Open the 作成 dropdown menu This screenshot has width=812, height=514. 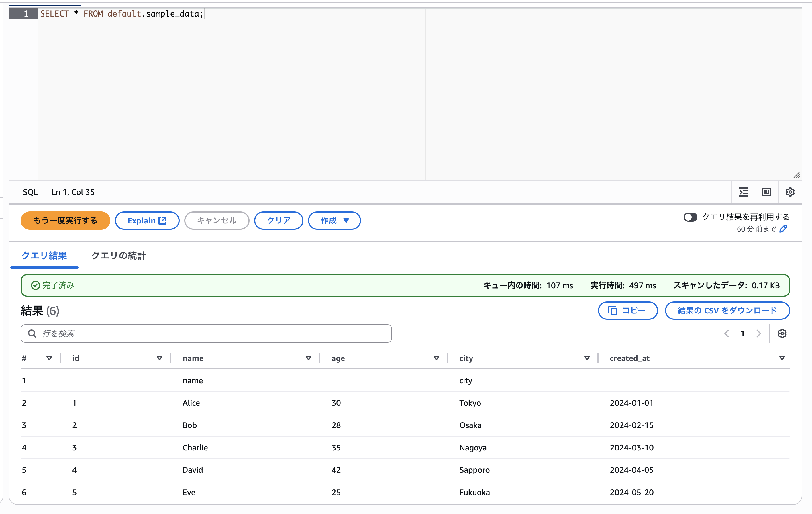point(334,221)
